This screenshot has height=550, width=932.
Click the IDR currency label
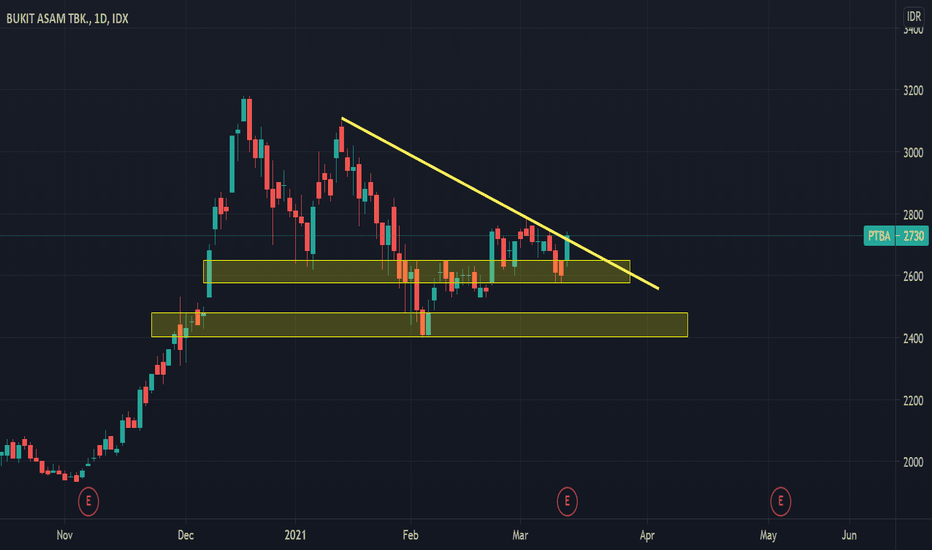914,17
